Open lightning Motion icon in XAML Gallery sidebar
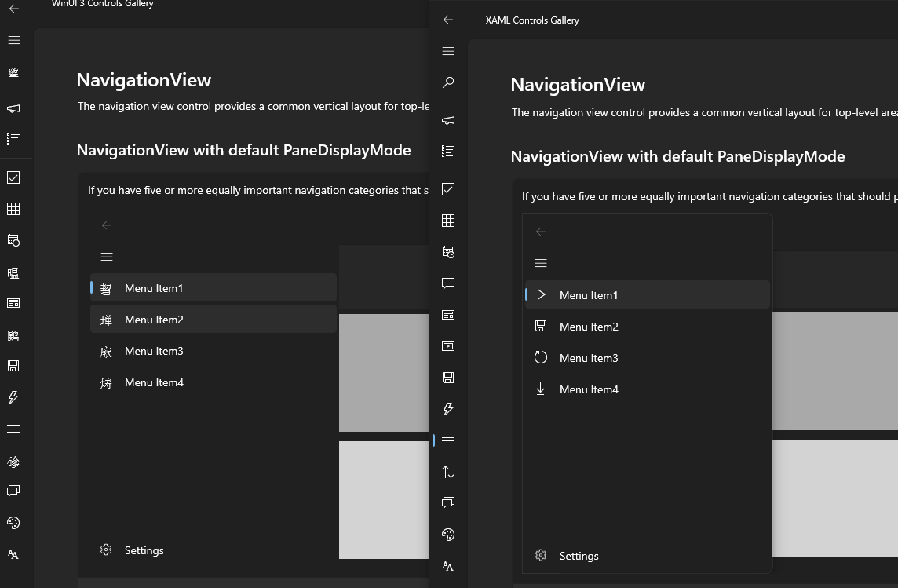Screen dimensions: 898x588 (448, 409)
